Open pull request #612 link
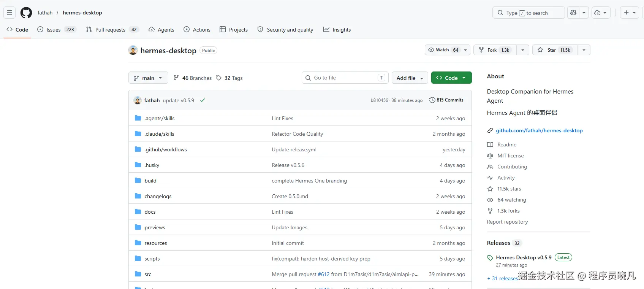 click(x=324, y=274)
